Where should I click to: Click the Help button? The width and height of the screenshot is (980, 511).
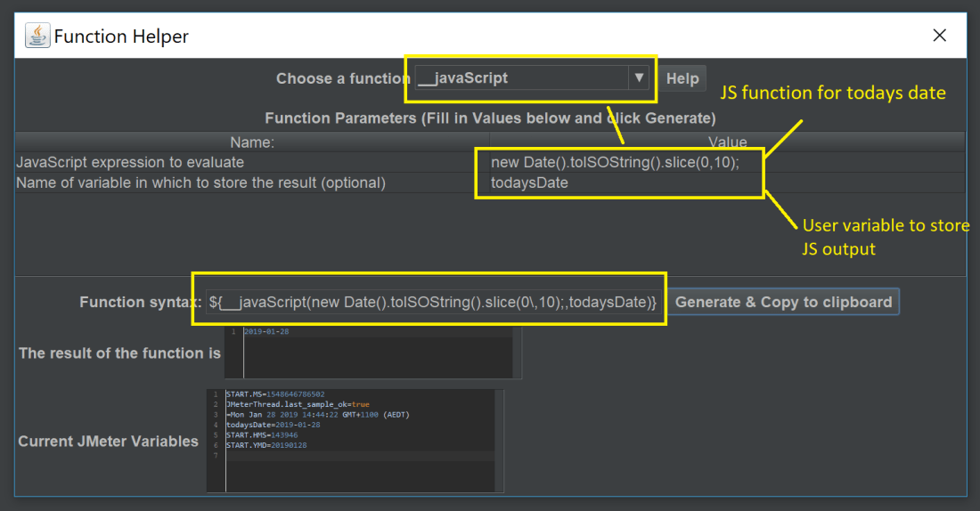click(682, 78)
